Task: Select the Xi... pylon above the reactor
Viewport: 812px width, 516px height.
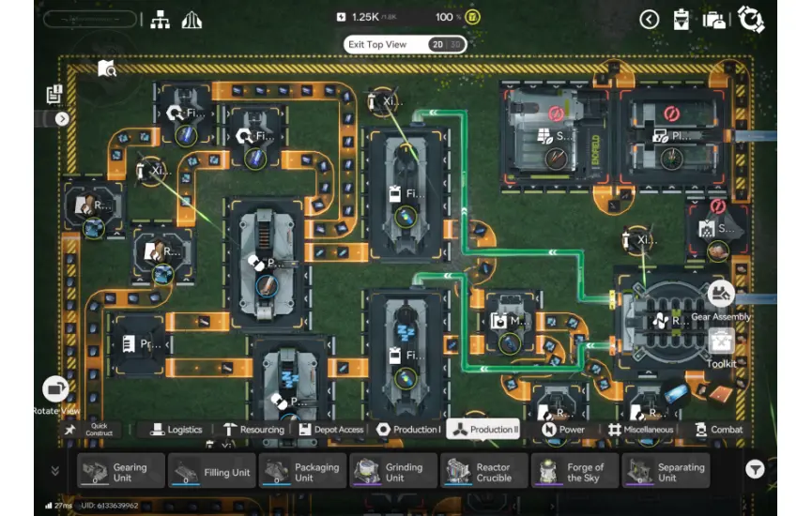Action: pyautogui.click(x=639, y=239)
